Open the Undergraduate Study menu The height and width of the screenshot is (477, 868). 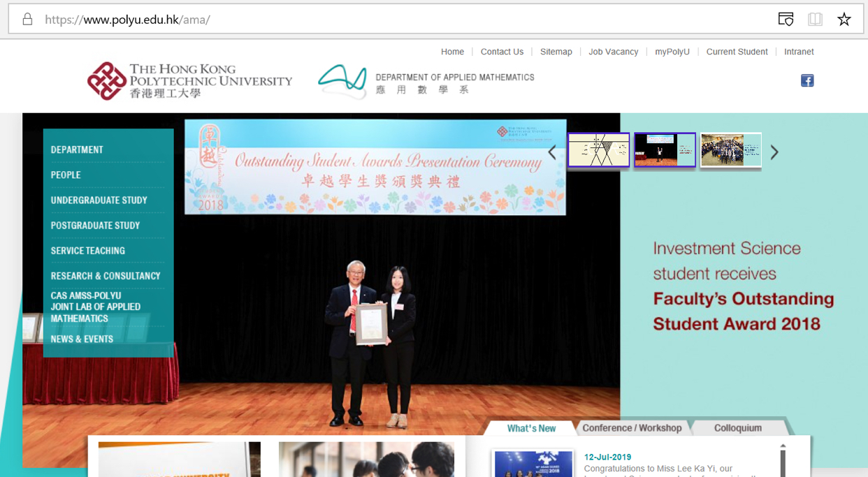click(x=99, y=200)
